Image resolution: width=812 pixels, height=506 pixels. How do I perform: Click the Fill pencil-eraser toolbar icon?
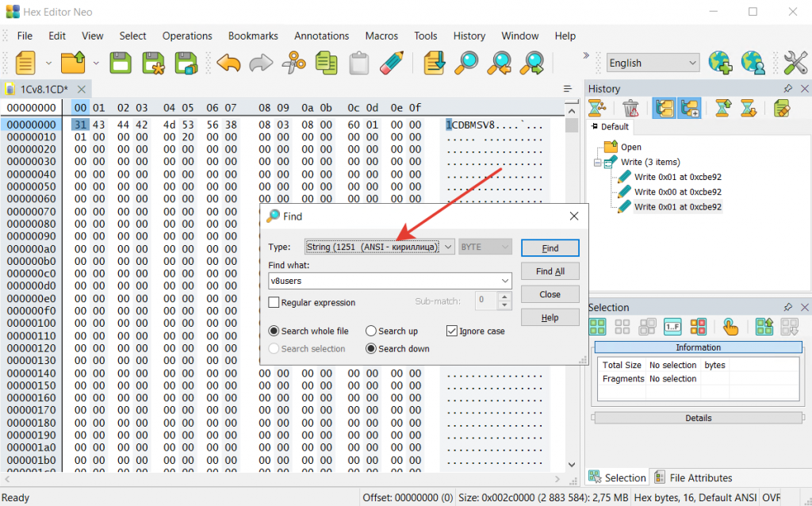pos(392,63)
